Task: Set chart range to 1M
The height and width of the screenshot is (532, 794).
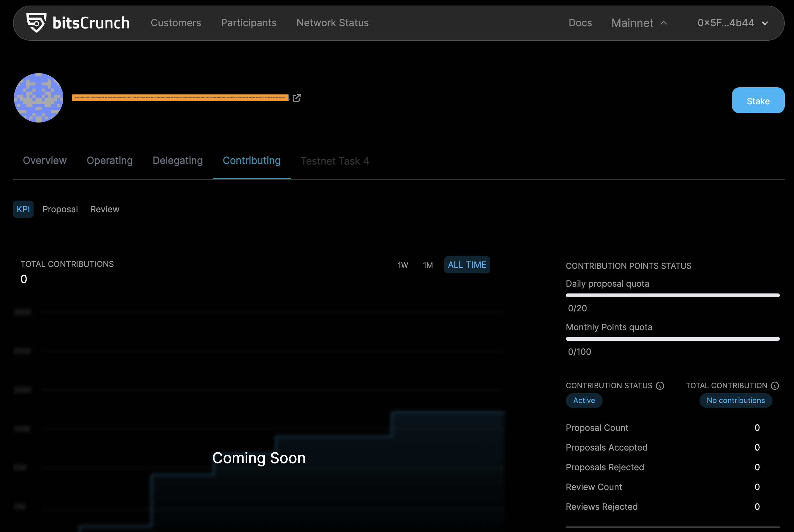Action: (428, 265)
